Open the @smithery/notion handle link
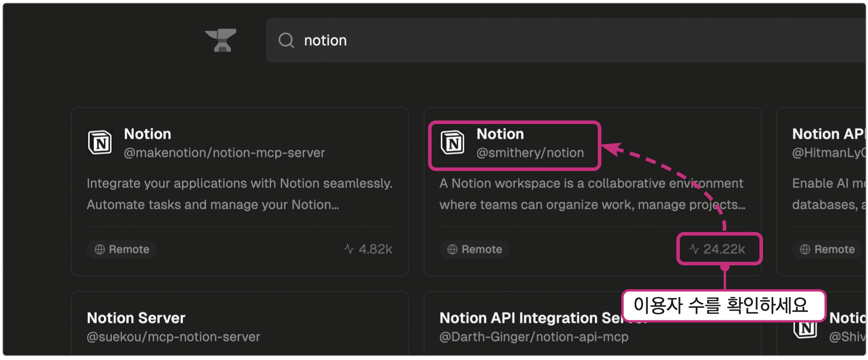 click(x=530, y=153)
